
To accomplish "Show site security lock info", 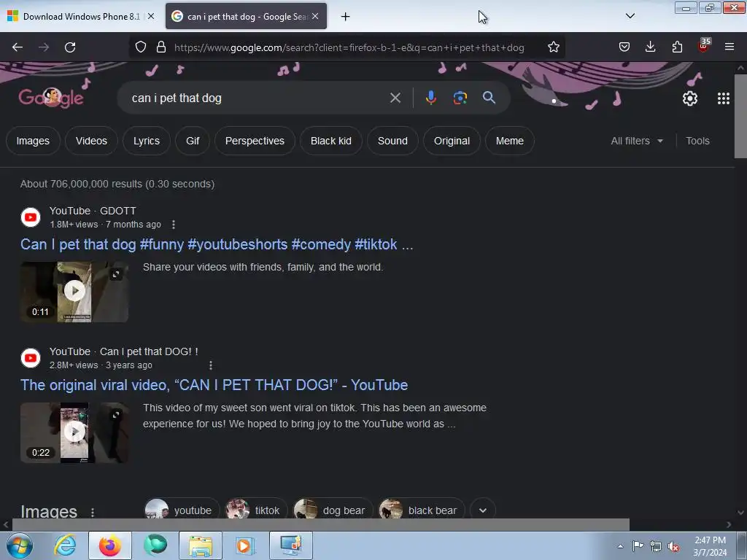I will [161, 47].
